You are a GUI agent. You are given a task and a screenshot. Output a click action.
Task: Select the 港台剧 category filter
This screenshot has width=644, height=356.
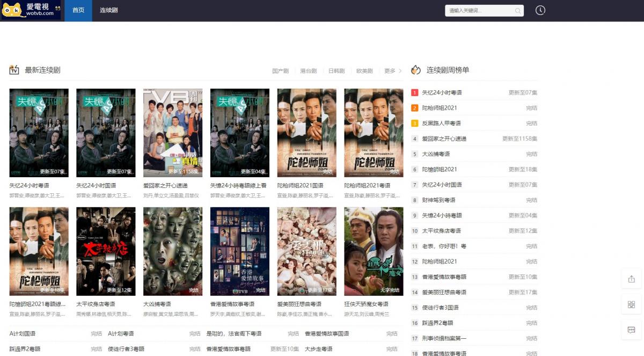[308, 71]
